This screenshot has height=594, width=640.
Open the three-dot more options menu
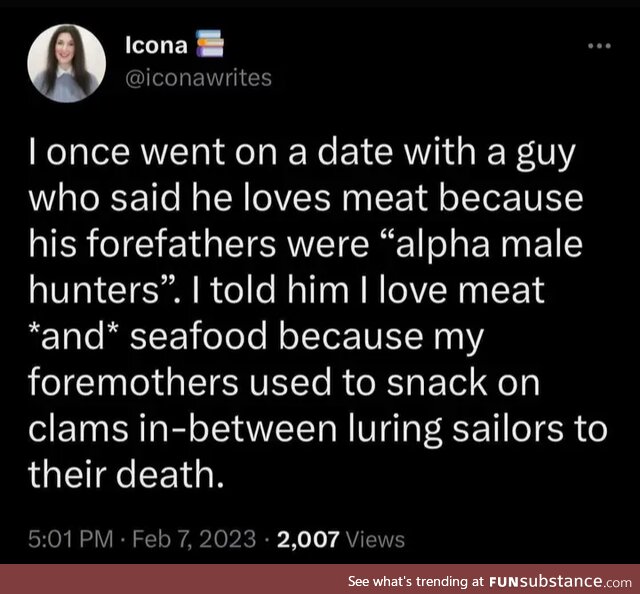pos(599,46)
